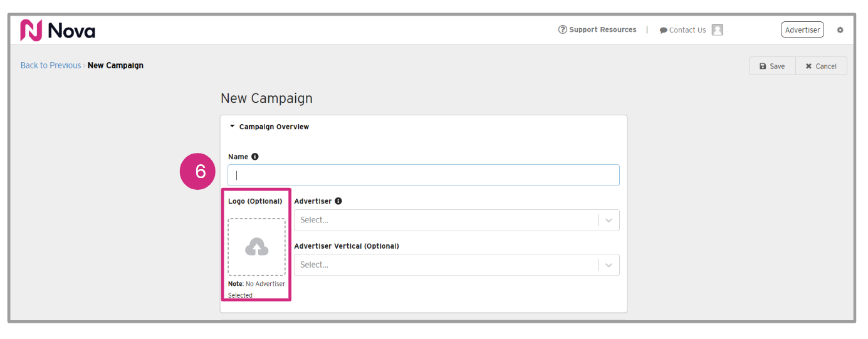Save the new campaign
This screenshot has height=339, width=868.
pos(772,66)
